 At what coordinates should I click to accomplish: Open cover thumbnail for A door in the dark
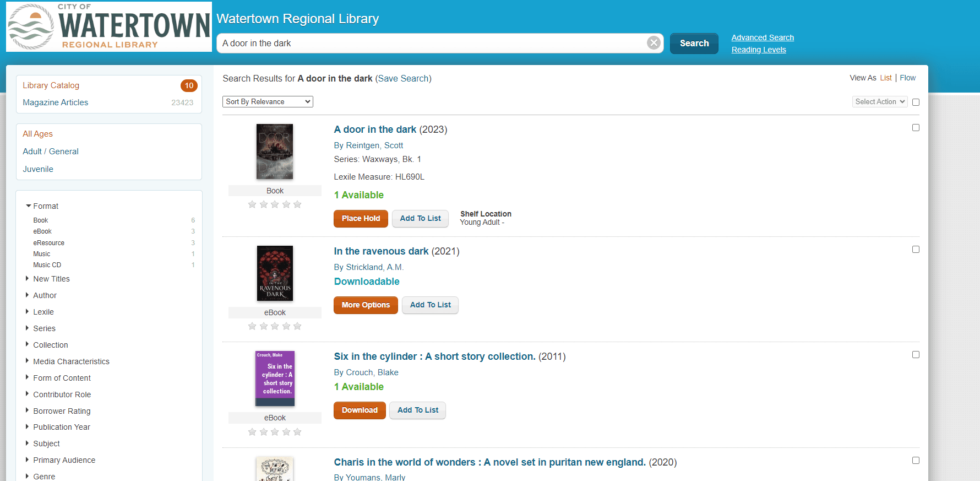(x=275, y=152)
